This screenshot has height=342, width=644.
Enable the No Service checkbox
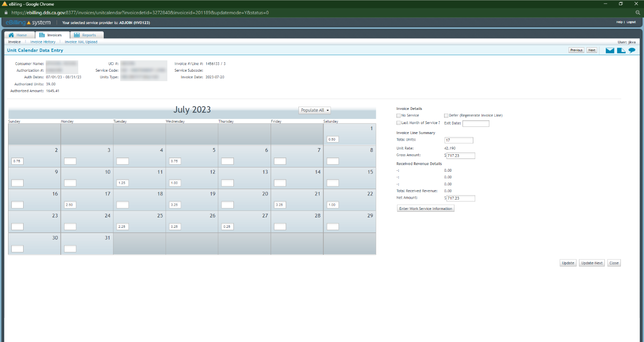(398, 115)
